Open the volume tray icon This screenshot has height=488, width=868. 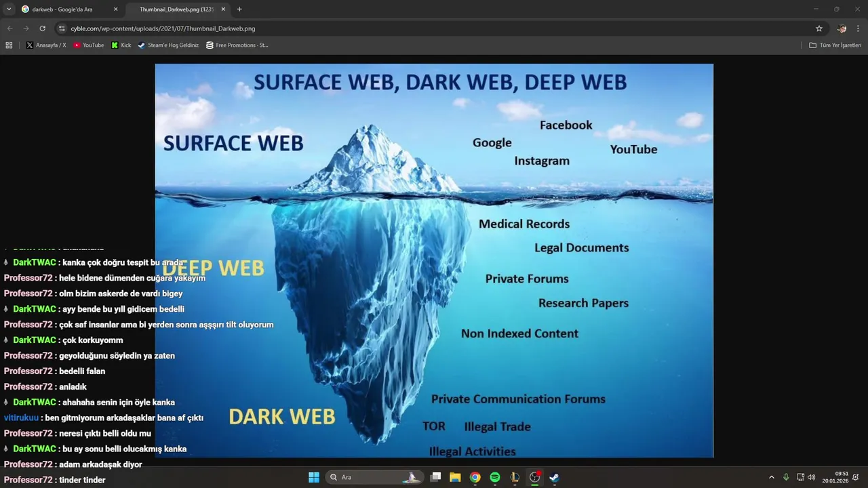812,477
